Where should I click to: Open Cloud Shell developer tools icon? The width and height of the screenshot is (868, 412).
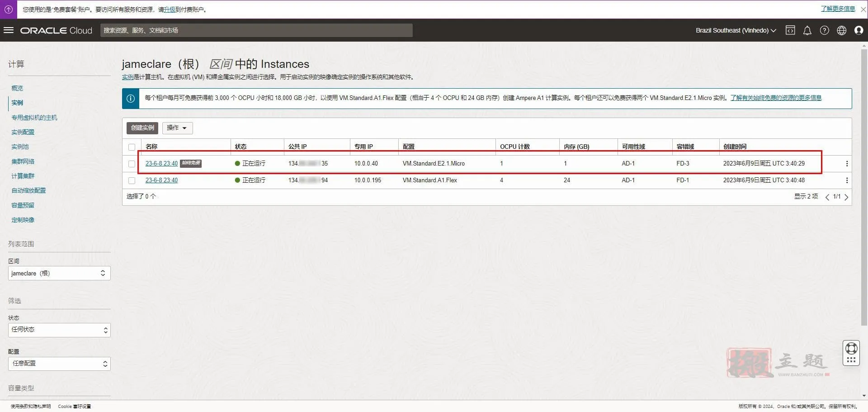790,30
